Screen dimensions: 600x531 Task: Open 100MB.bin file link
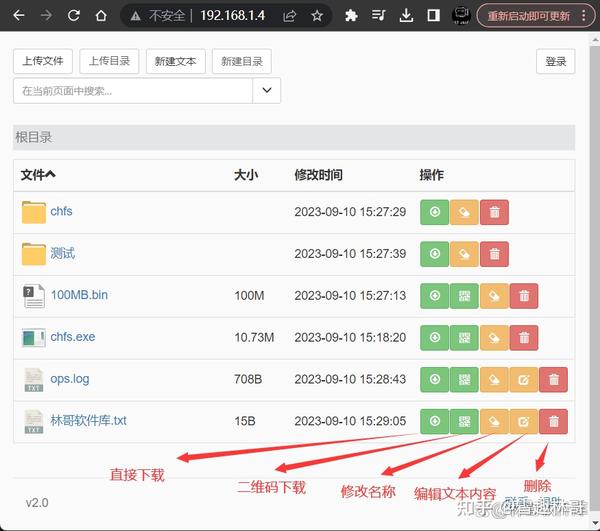(79, 295)
